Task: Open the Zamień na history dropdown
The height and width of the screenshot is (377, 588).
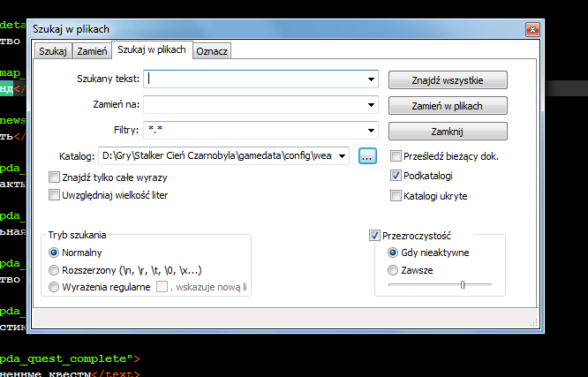Action: click(x=371, y=105)
